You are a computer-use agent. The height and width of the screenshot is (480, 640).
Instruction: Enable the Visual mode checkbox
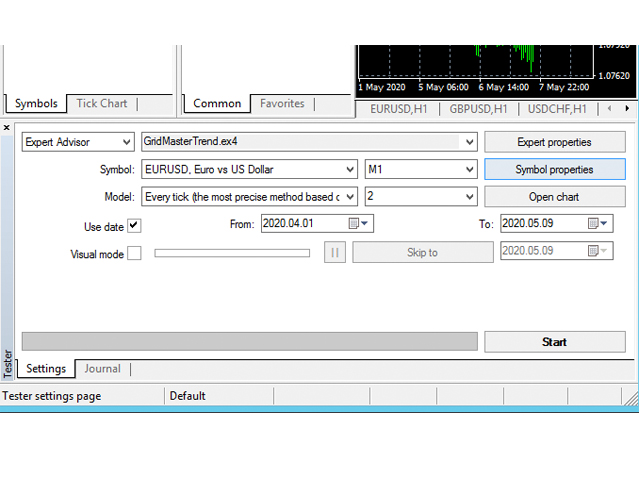tap(134, 253)
